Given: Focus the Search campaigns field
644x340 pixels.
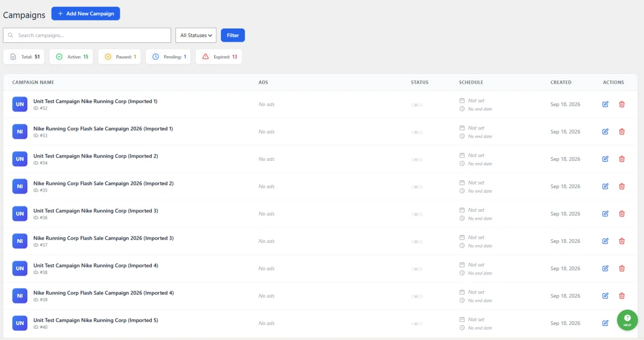Looking at the screenshot, I should coord(87,35).
